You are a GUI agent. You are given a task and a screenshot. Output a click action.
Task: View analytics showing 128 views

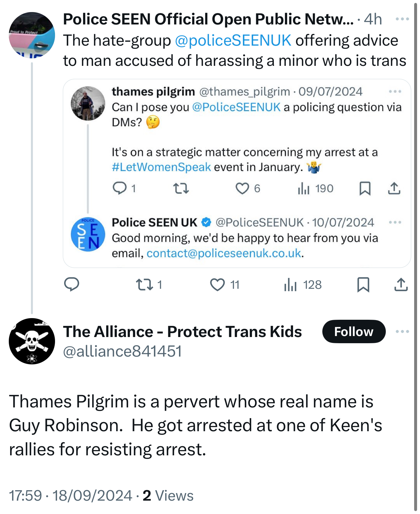click(x=290, y=285)
